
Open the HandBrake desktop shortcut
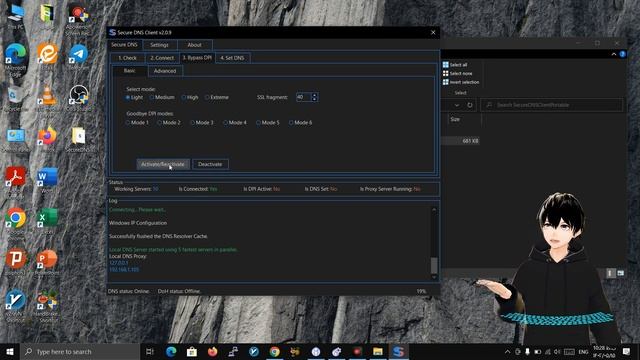[47, 305]
